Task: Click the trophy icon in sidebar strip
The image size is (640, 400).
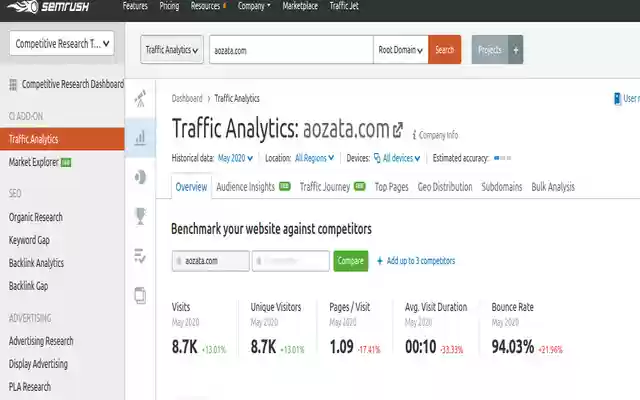Action: [x=140, y=216]
